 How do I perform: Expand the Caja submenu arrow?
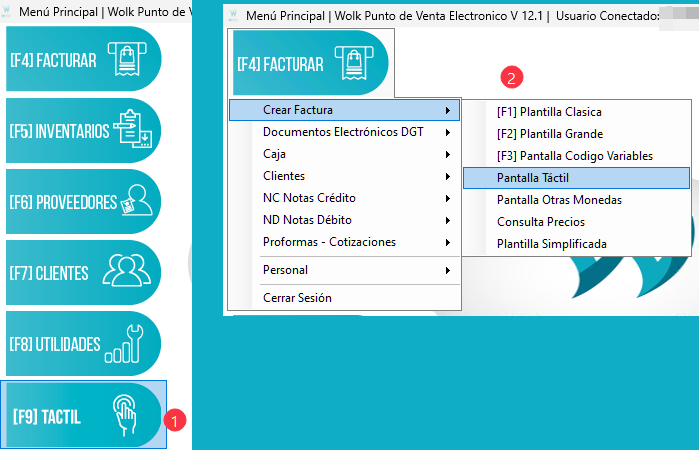[447, 154]
